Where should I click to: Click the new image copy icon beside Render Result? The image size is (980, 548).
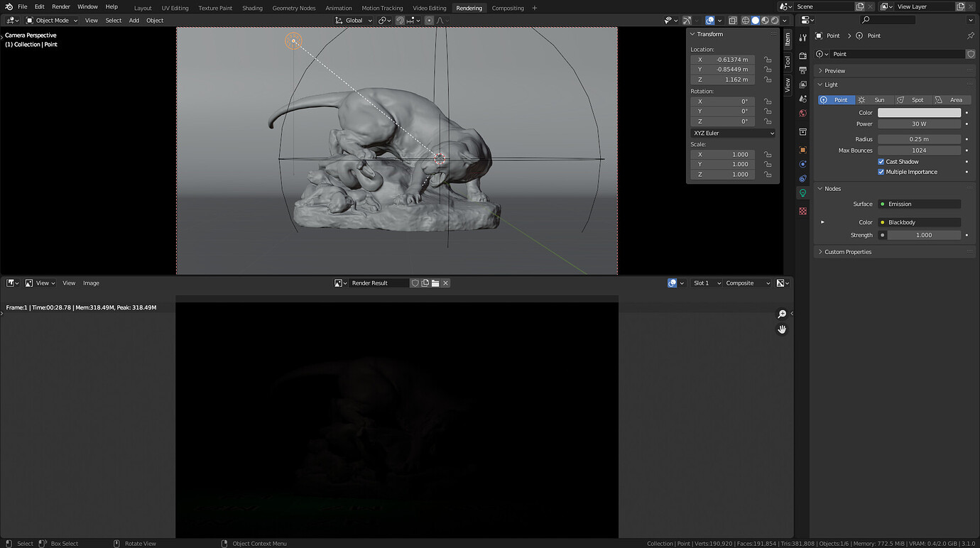(x=425, y=283)
